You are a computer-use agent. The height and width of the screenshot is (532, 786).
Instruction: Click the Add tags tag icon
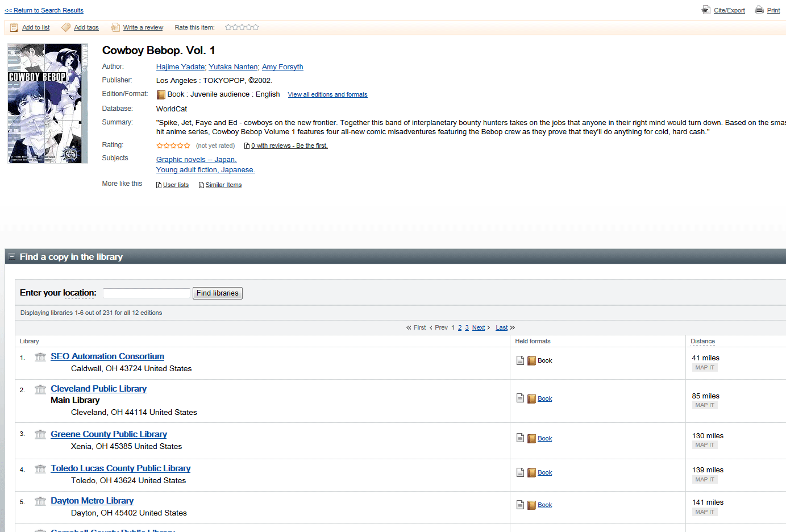pyautogui.click(x=66, y=27)
